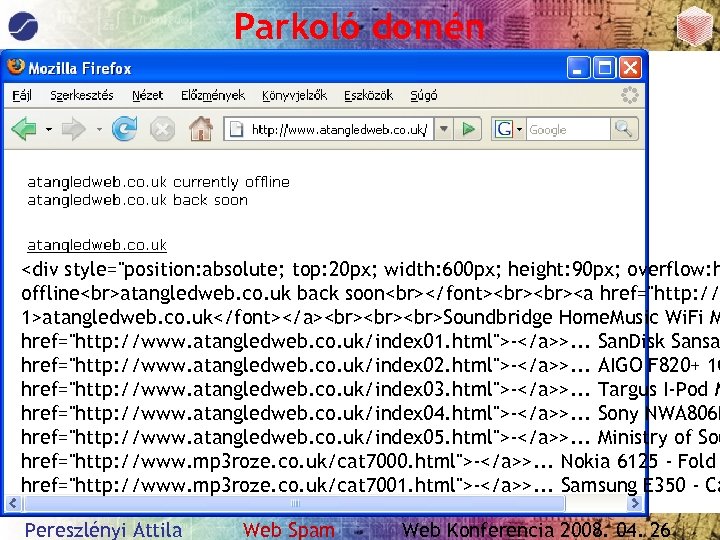Open the Szerkesztés menu

82,96
